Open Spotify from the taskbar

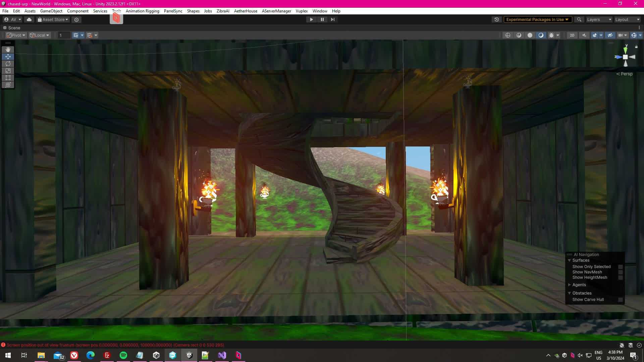123,355
